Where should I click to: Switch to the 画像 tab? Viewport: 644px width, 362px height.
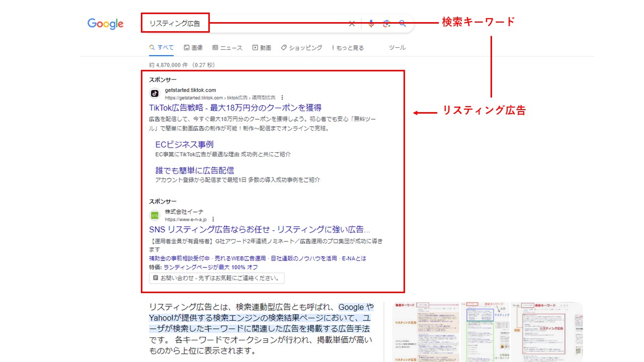pos(194,48)
